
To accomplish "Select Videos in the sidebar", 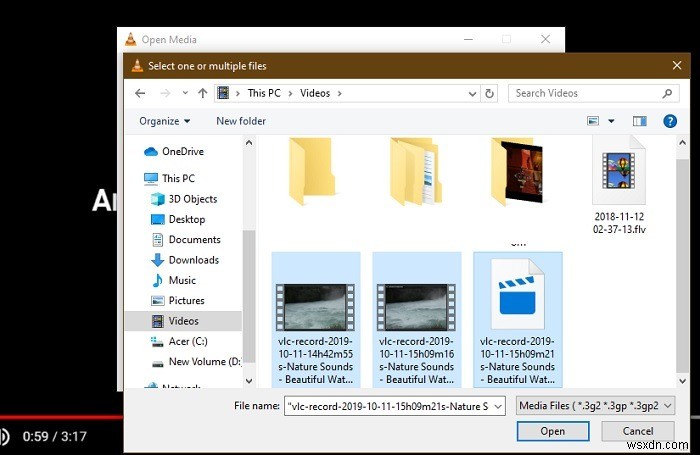I will pos(183,321).
